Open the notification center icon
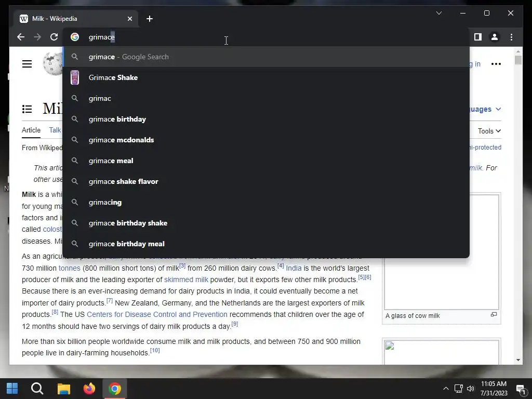Screen dimensions: 532x399 (x=521, y=389)
